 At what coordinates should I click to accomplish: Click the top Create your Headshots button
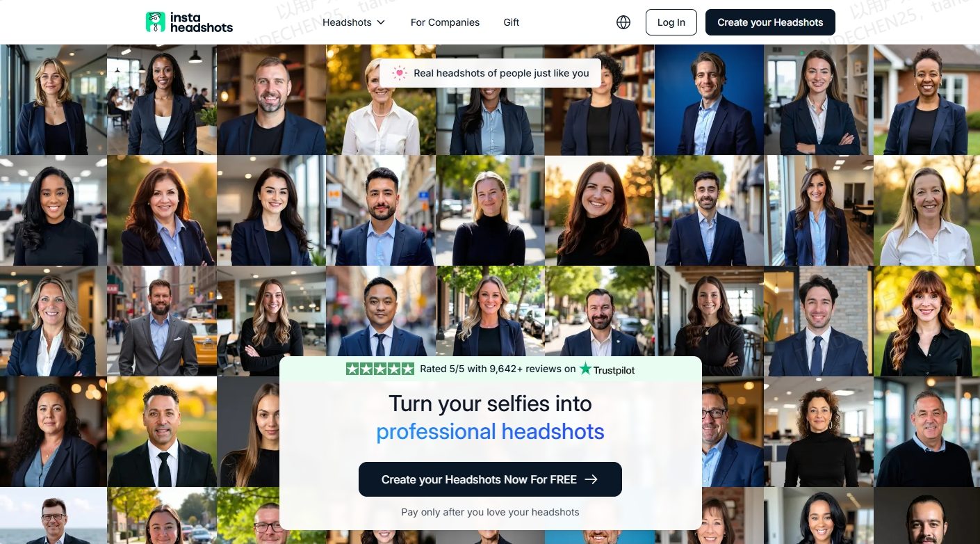770,22
